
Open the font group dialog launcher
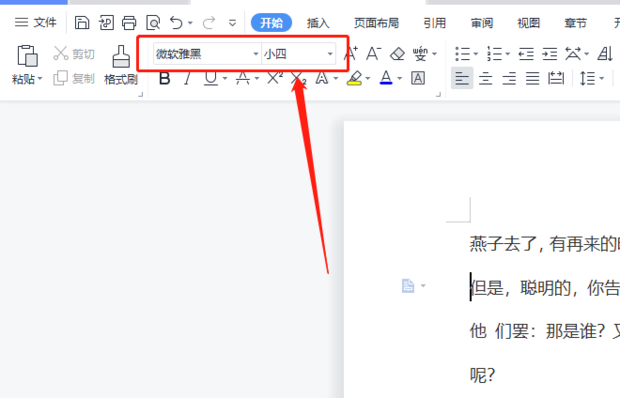coord(438,94)
